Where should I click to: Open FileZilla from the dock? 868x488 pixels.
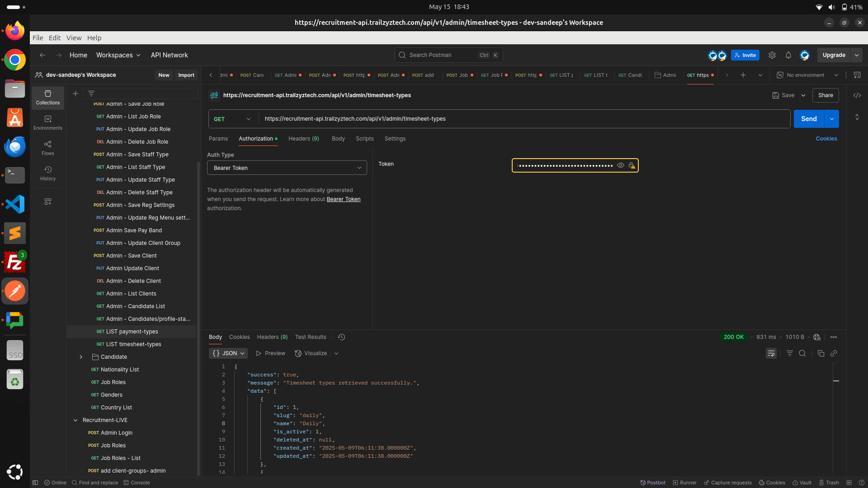click(x=15, y=262)
